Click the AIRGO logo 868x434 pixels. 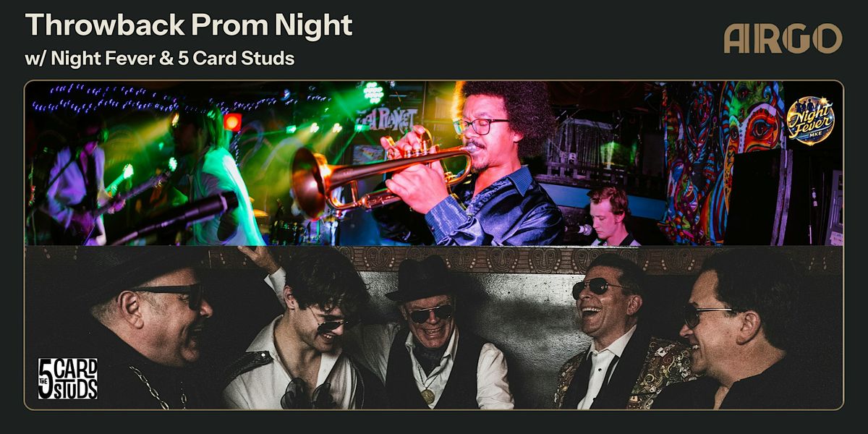pos(783,38)
